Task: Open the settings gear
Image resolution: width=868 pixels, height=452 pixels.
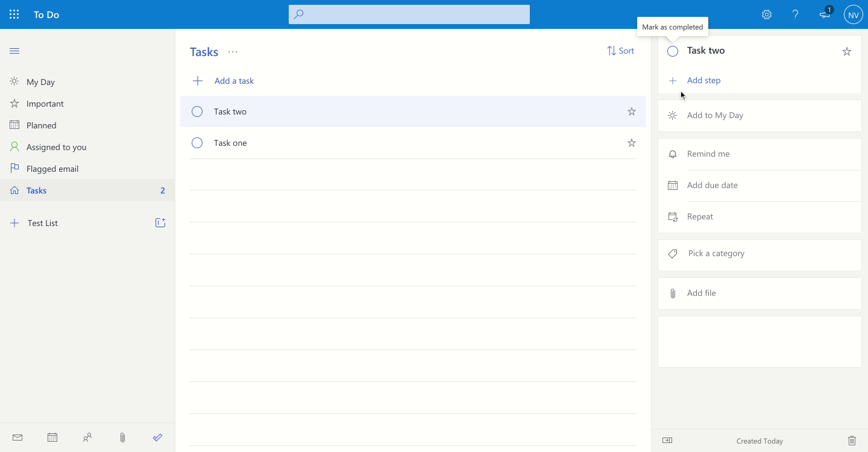Action: pyautogui.click(x=767, y=14)
